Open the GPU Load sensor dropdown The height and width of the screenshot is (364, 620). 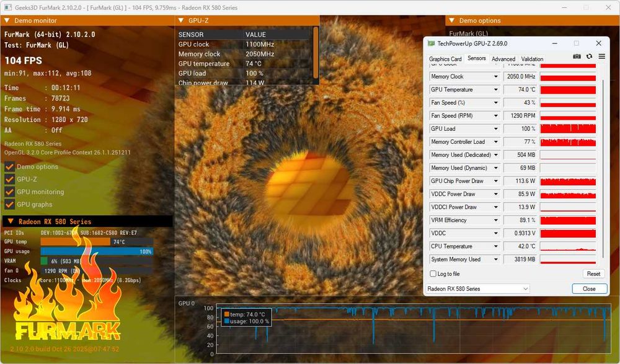pyautogui.click(x=495, y=128)
